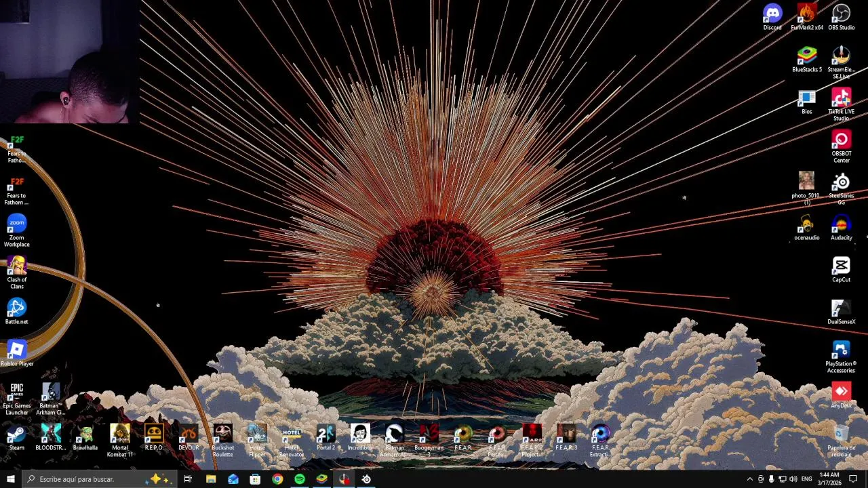This screenshot has height=488, width=868.
Task: Open the Incredibox shortcut
Action: coord(360,438)
